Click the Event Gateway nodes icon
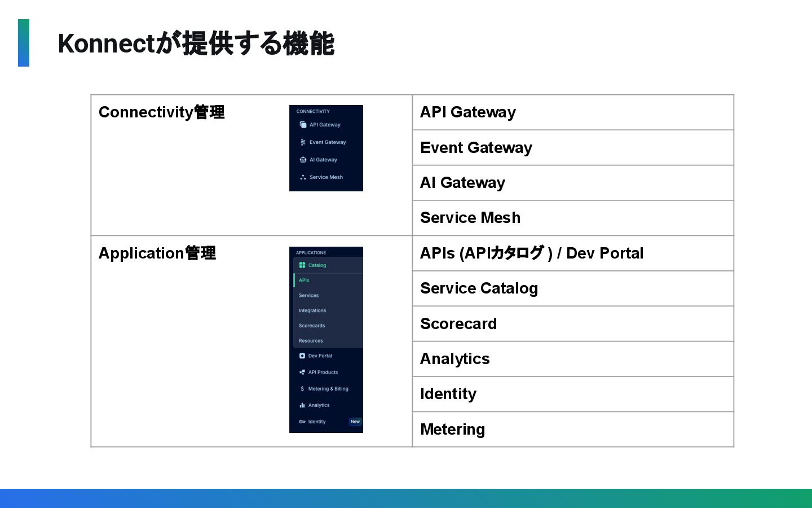812x508 pixels. 303,142
